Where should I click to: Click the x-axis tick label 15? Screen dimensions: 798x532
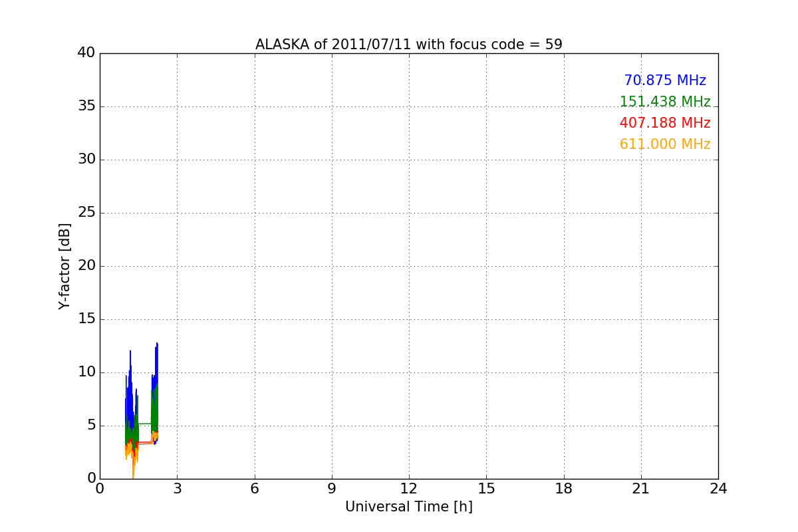point(486,489)
